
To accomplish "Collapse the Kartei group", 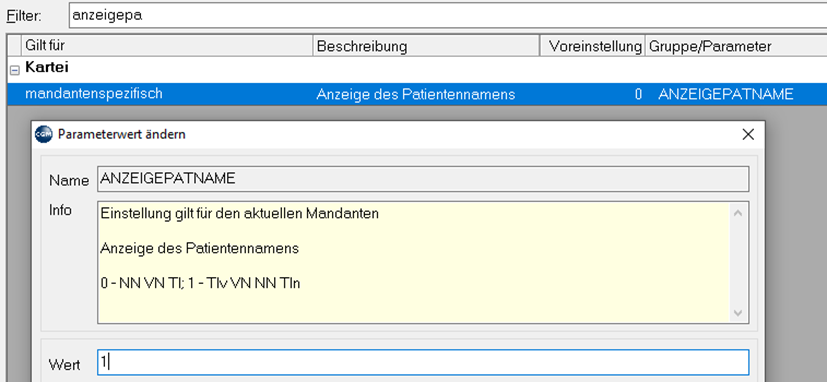I will point(15,71).
